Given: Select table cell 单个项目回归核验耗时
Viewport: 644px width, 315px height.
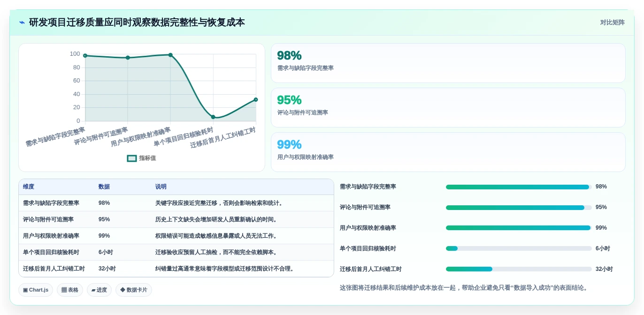Looking at the screenshot, I should point(51,252).
